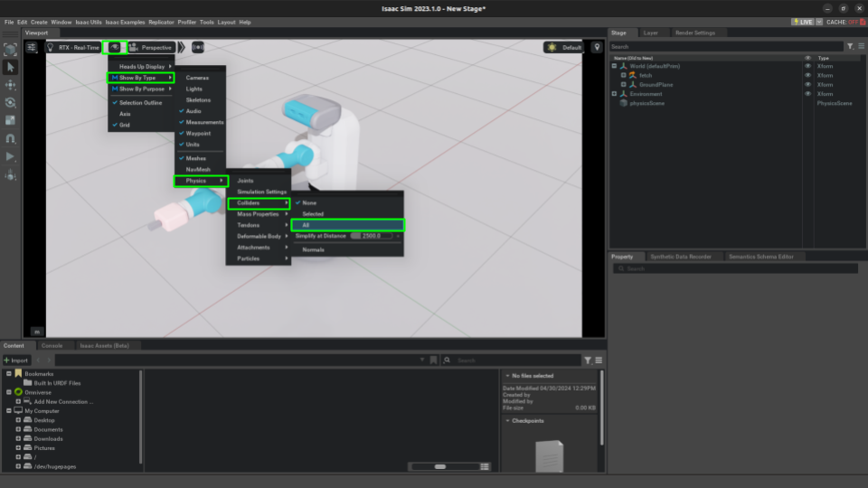Open the Default lighting menu
868x488 pixels.
(564, 48)
